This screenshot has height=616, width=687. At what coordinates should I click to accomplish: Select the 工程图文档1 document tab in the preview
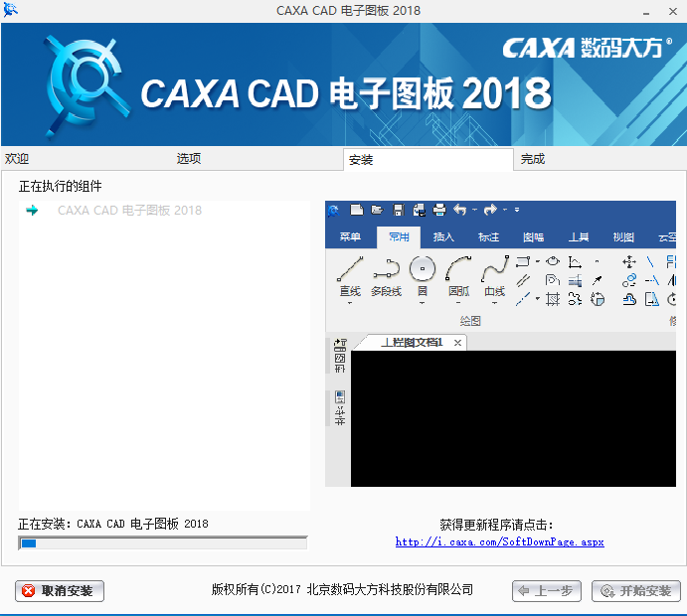tap(412, 343)
